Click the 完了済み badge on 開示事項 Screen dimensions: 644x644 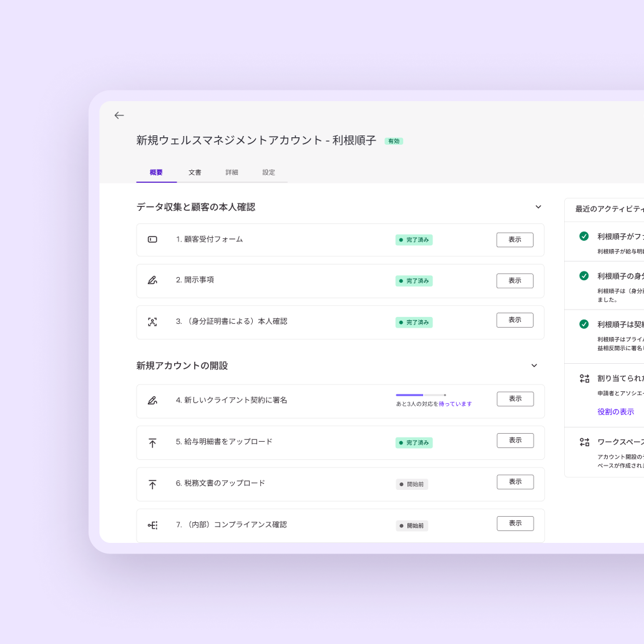coord(414,281)
